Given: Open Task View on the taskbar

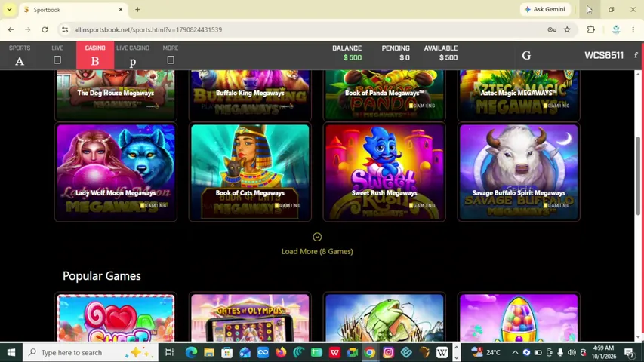Looking at the screenshot, I should pos(169,352).
